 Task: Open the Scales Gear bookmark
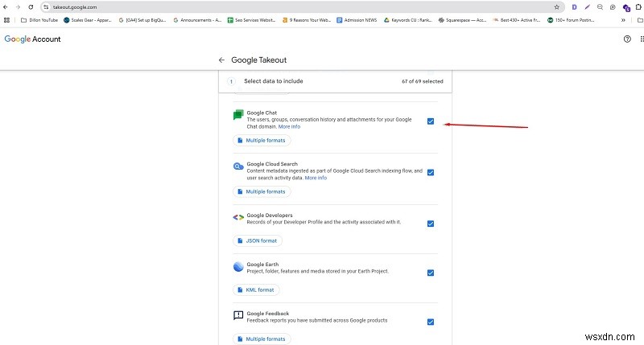pos(88,19)
